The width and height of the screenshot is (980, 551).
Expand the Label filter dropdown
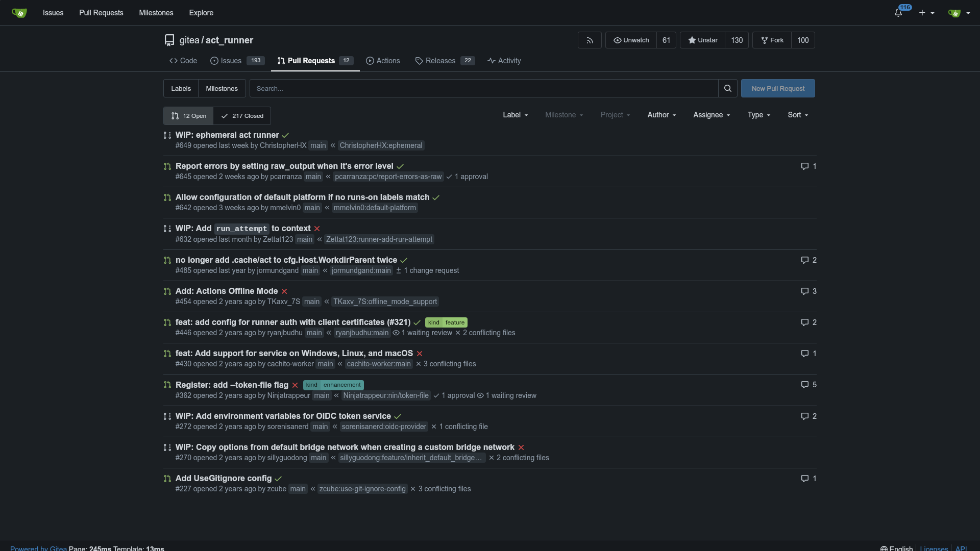515,115
